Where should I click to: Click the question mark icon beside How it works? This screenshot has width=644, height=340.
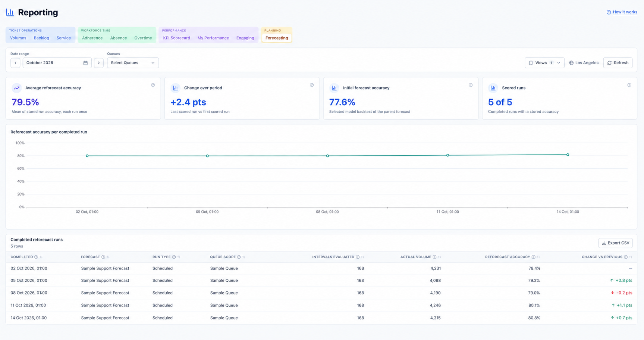[609, 12]
